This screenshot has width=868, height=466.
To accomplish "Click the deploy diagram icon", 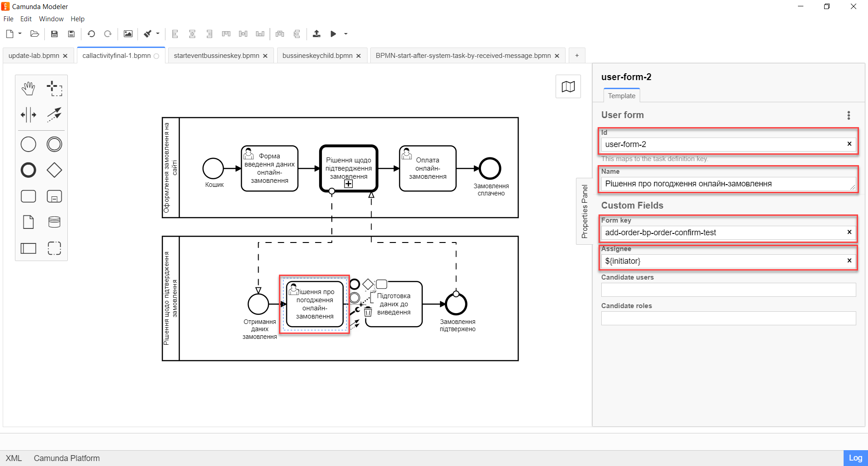I will coord(316,34).
